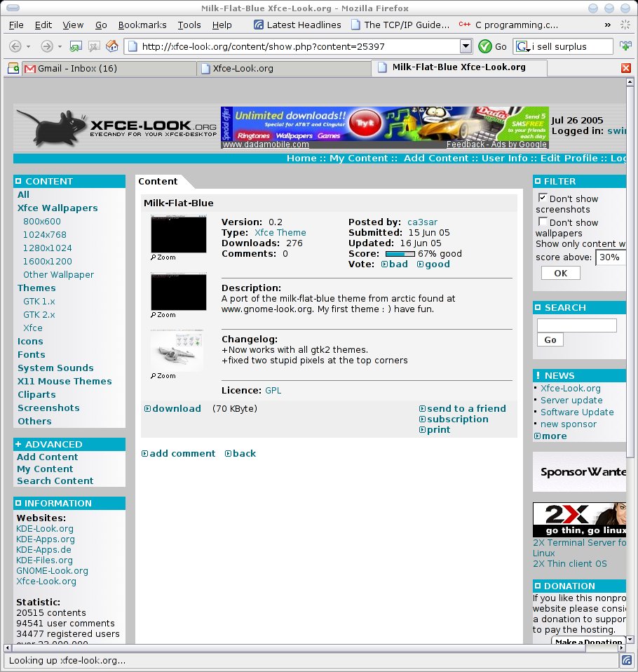
Task: Switch to the Gmail - Inbox (16) tab
Action: point(109,68)
